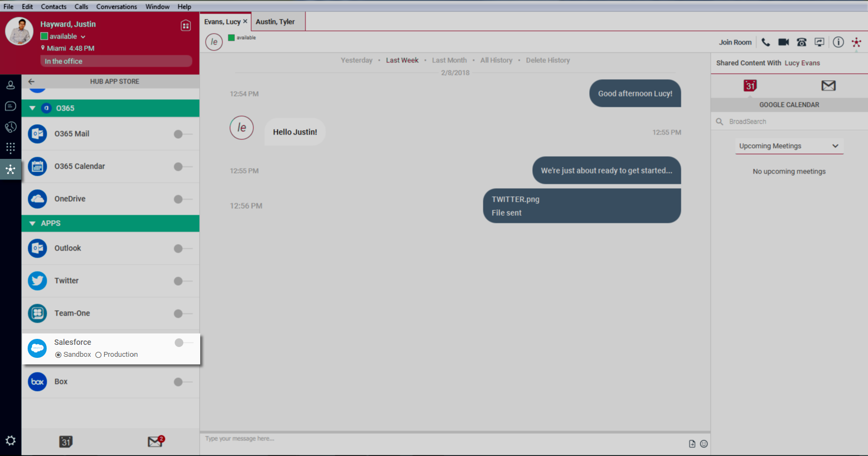Open the dial pad sidebar icon
This screenshot has height=456, width=868.
point(10,147)
